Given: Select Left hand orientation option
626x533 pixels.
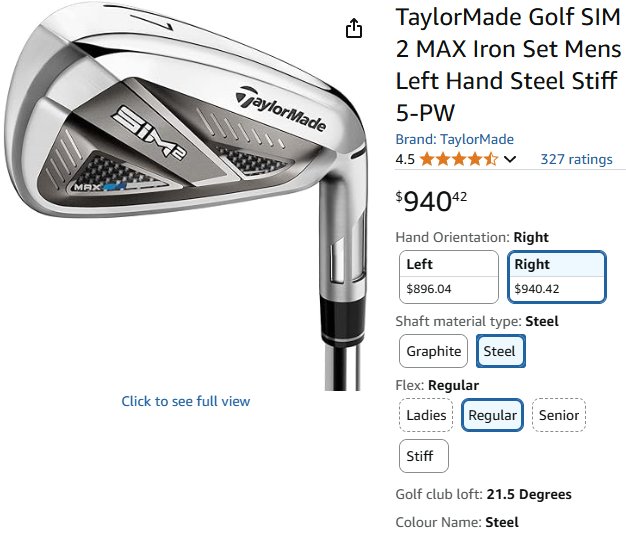Looking at the screenshot, I should tap(449, 277).
